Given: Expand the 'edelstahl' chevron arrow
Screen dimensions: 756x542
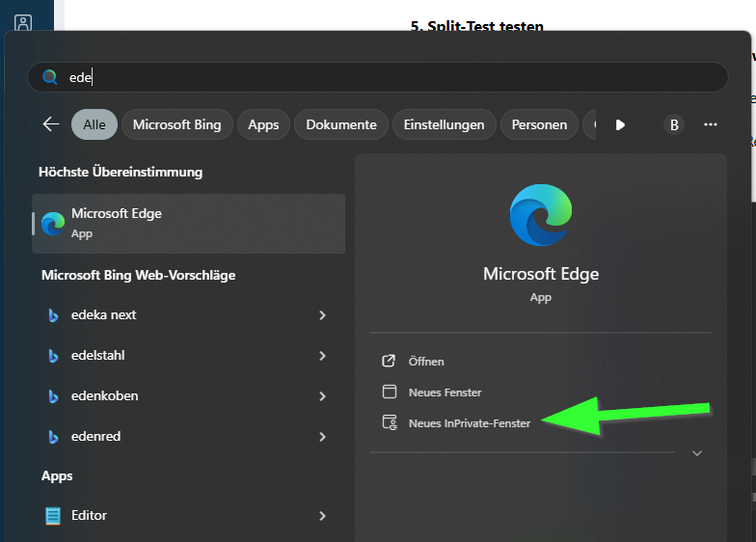Looking at the screenshot, I should coord(322,355).
